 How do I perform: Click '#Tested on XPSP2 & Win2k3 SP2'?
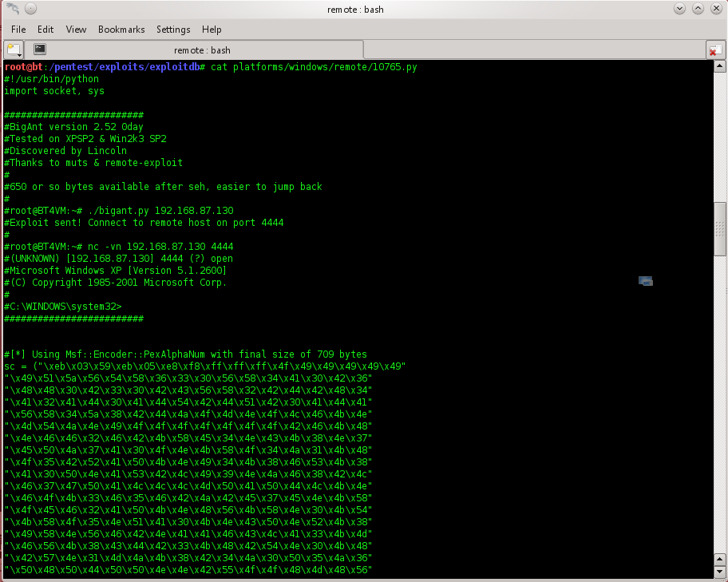click(85, 139)
